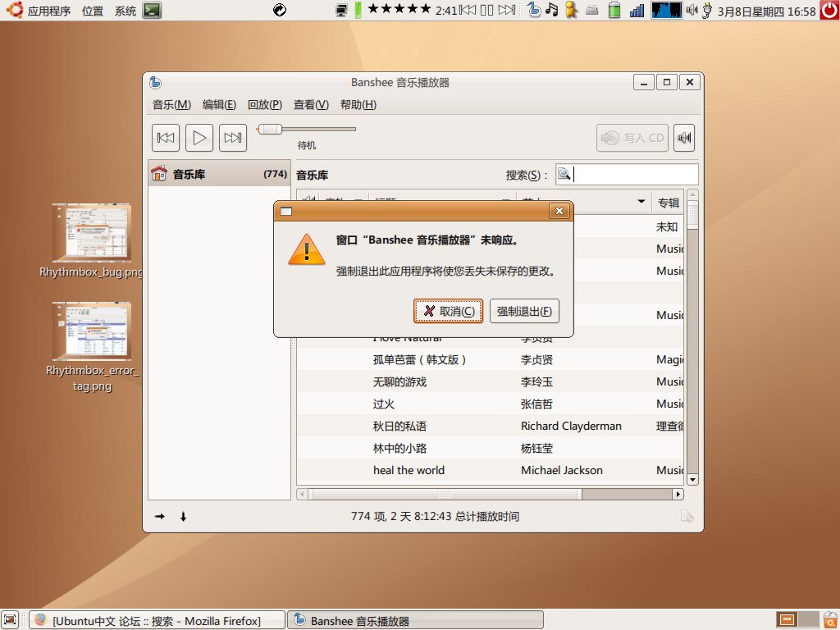This screenshot has width=840, height=630.
Task: Open the 查看(V) menu
Action: click(x=311, y=104)
